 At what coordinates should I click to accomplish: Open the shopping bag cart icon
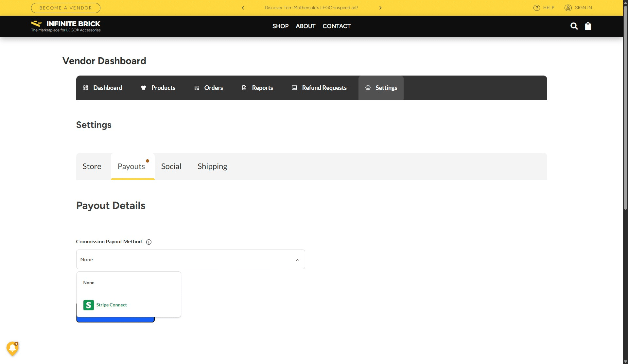click(x=588, y=26)
